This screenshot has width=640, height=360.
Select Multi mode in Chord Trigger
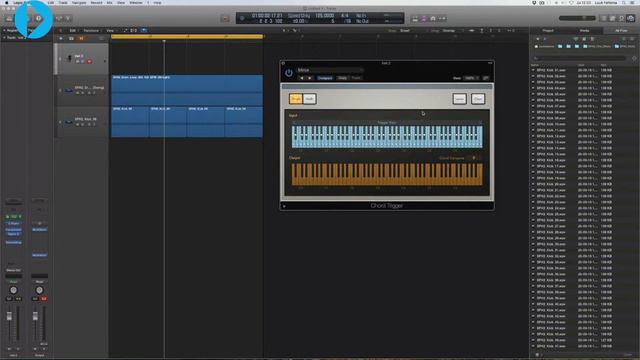point(309,99)
